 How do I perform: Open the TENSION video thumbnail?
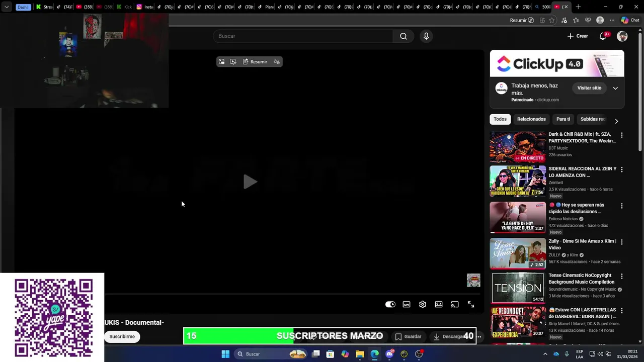pyautogui.click(x=518, y=288)
